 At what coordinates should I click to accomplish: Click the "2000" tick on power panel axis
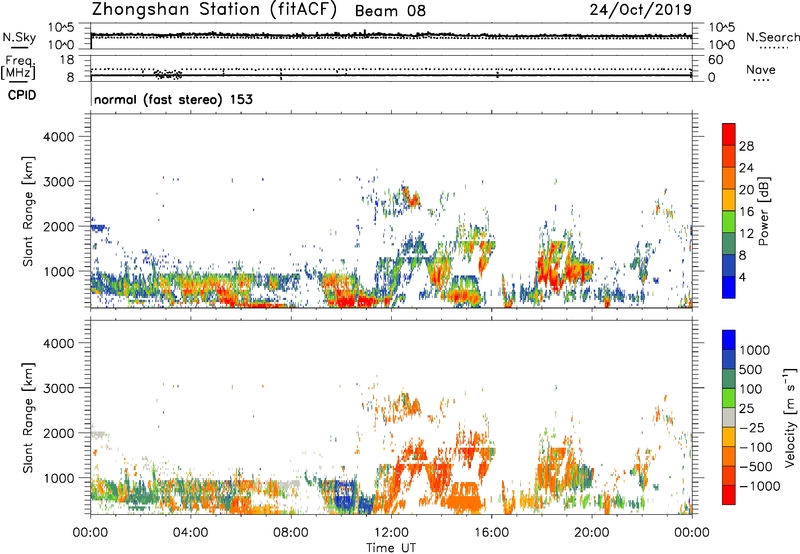coord(58,226)
